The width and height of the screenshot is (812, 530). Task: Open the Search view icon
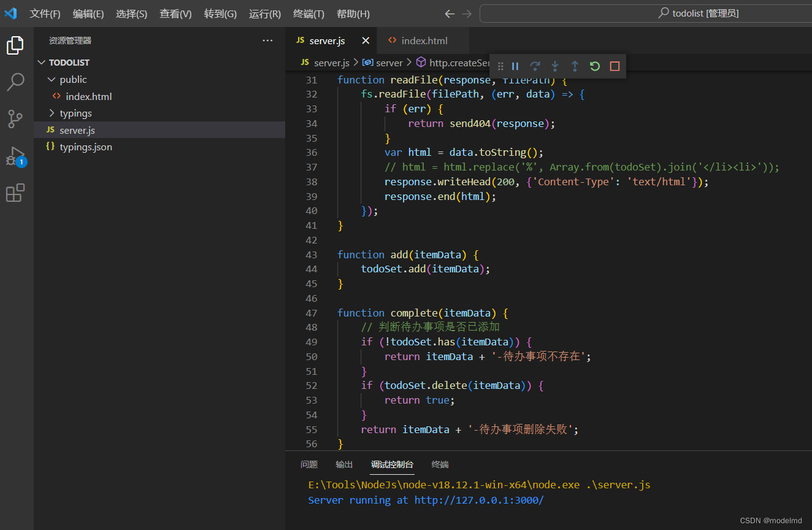[15, 82]
